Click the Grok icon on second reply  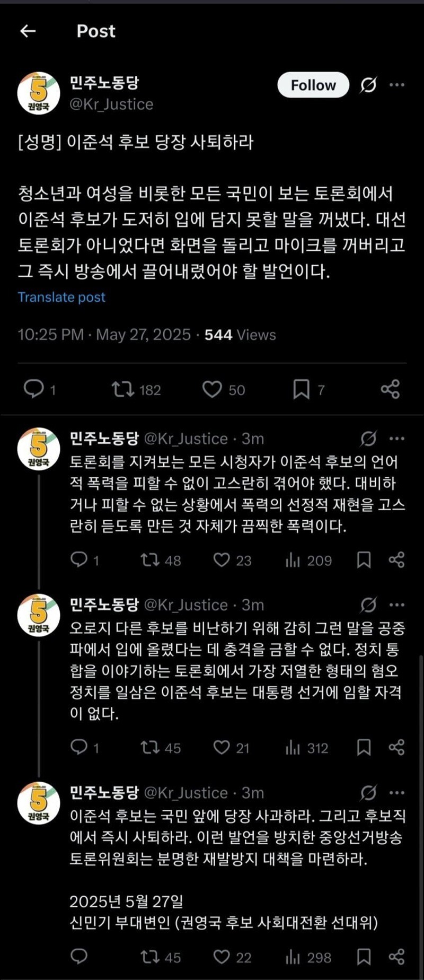368,605
